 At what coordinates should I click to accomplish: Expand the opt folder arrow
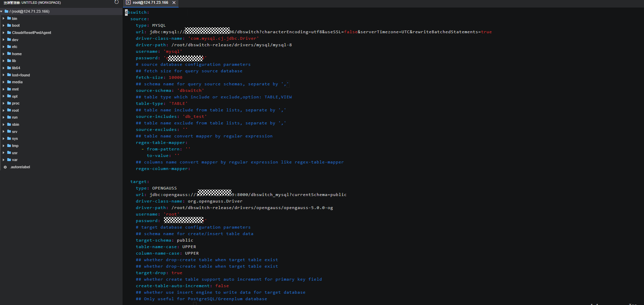[3, 96]
